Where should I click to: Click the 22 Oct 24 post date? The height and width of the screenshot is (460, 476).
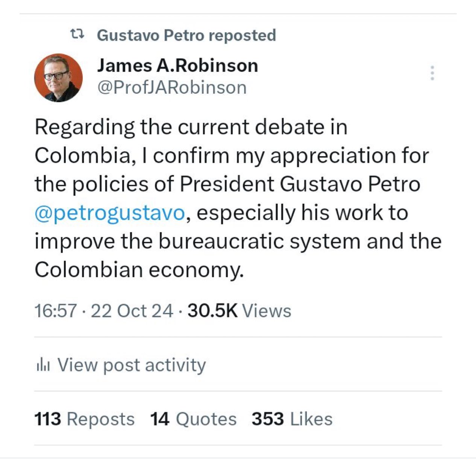tap(132, 311)
